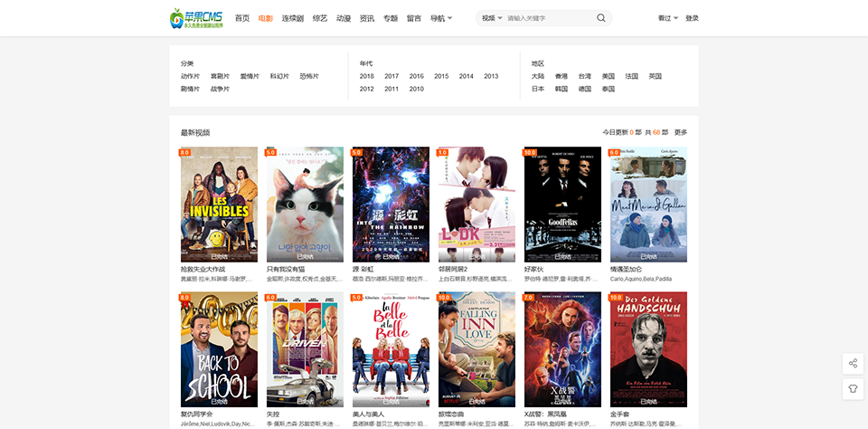
Task: Select year 2011 filter
Action: pos(392,89)
